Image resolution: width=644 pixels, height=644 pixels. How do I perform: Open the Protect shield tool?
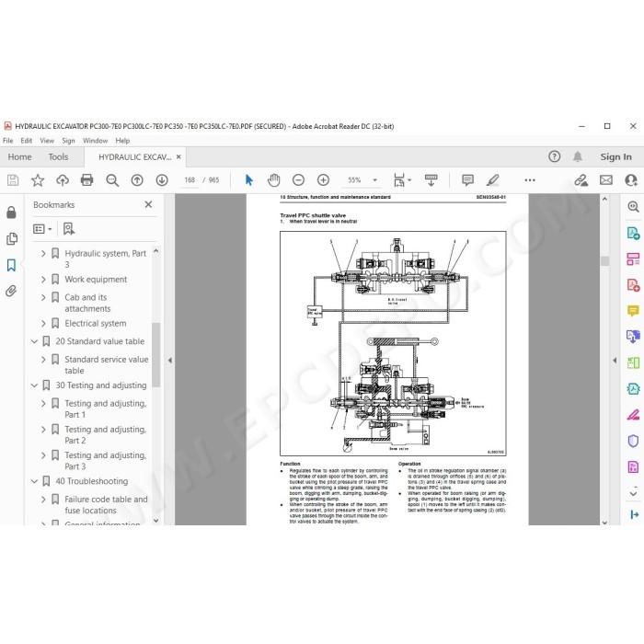click(x=633, y=441)
